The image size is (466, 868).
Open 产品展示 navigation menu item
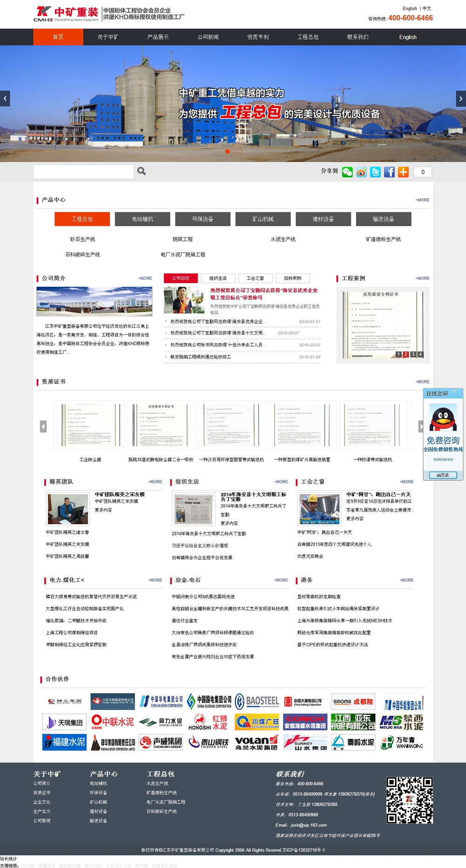158,37
